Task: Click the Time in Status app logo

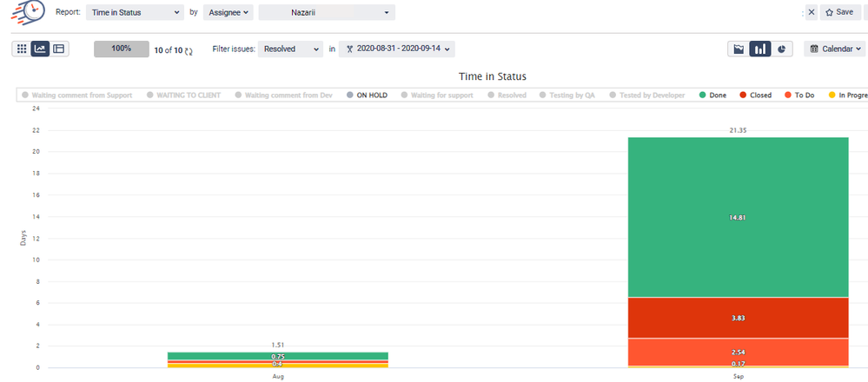Action: click(x=27, y=11)
